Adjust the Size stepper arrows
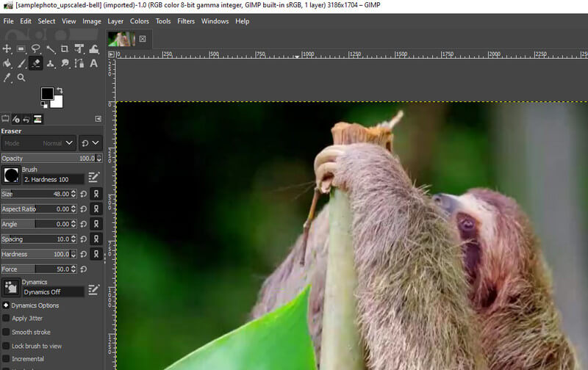Viewport: 588px width, 370px height. tap(73, 194)
